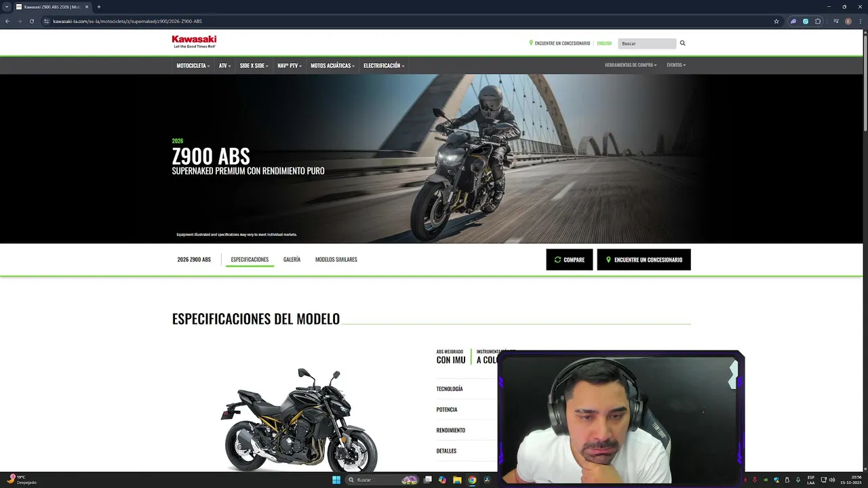Open the weather widget showing 19°C

(22, 480)
